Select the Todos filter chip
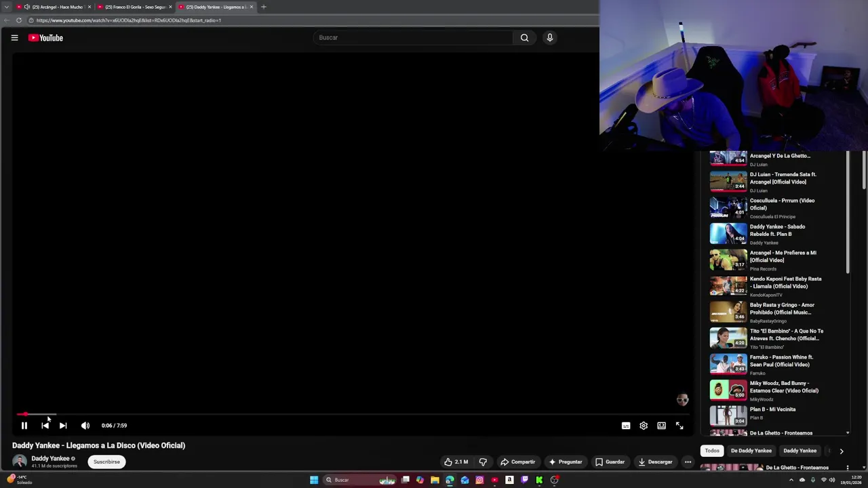 tap(712, 451)
